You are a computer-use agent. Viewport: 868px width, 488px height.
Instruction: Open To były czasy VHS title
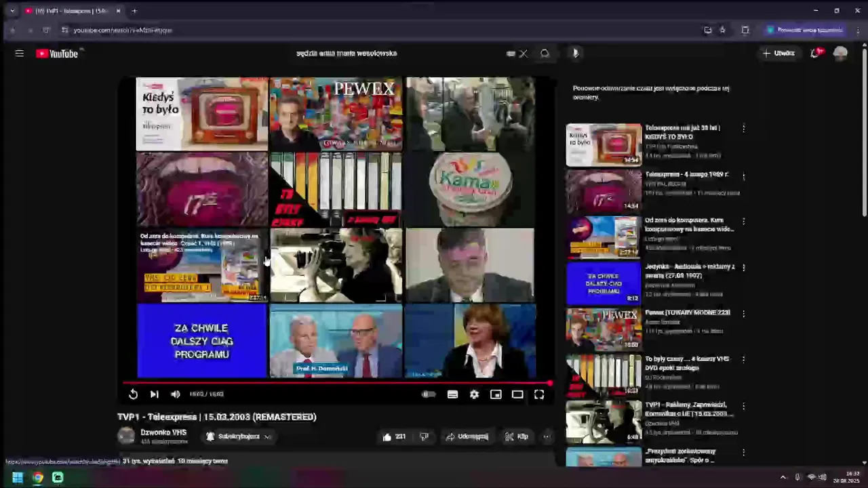[x=688, y=363]
